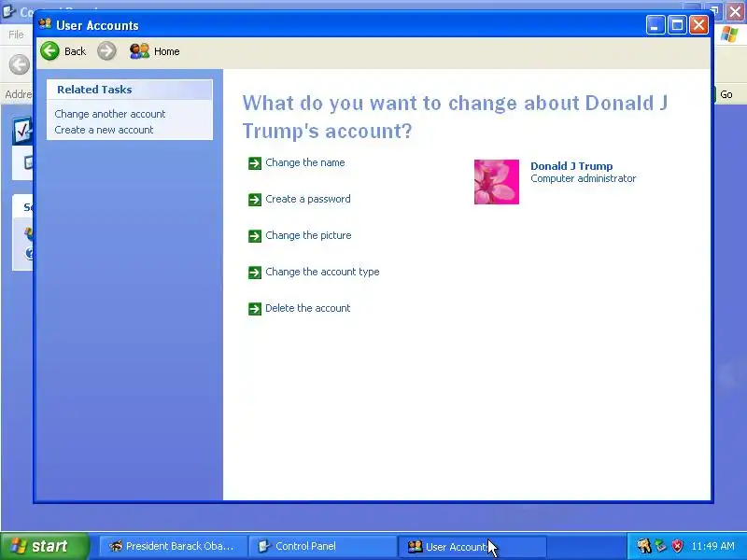Click the pink flower account picture

coord(497,182)
